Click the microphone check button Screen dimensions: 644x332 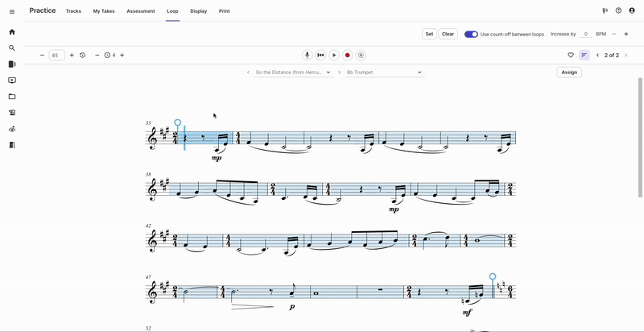point(307,55)
